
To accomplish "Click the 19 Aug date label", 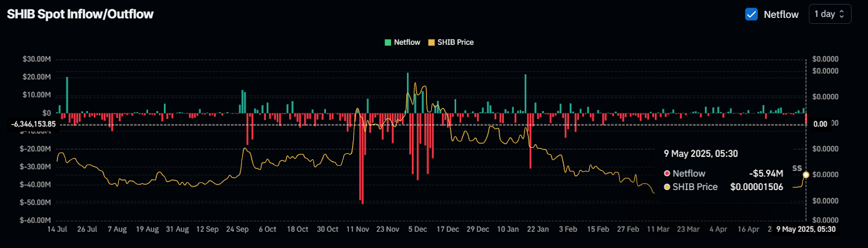I will point(148,229).
